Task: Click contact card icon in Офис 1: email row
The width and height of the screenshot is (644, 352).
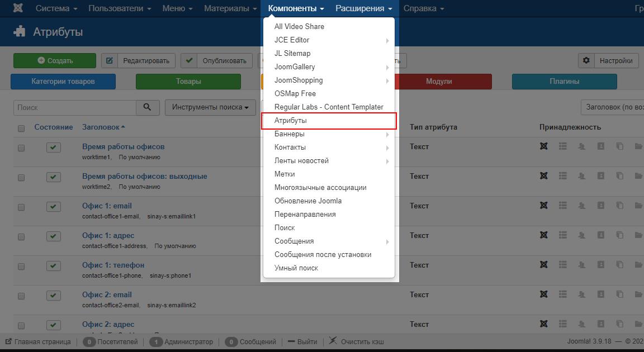Action: (x=601, y=205)
